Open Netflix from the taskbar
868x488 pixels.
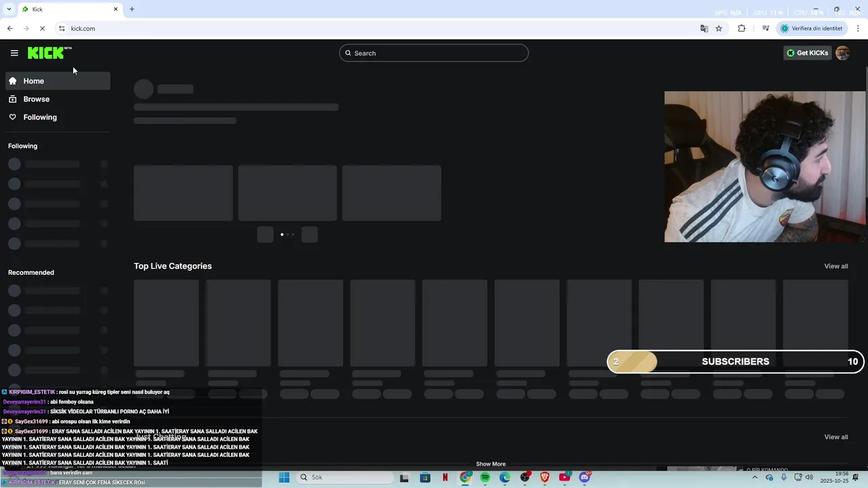[x=445, y=477]
